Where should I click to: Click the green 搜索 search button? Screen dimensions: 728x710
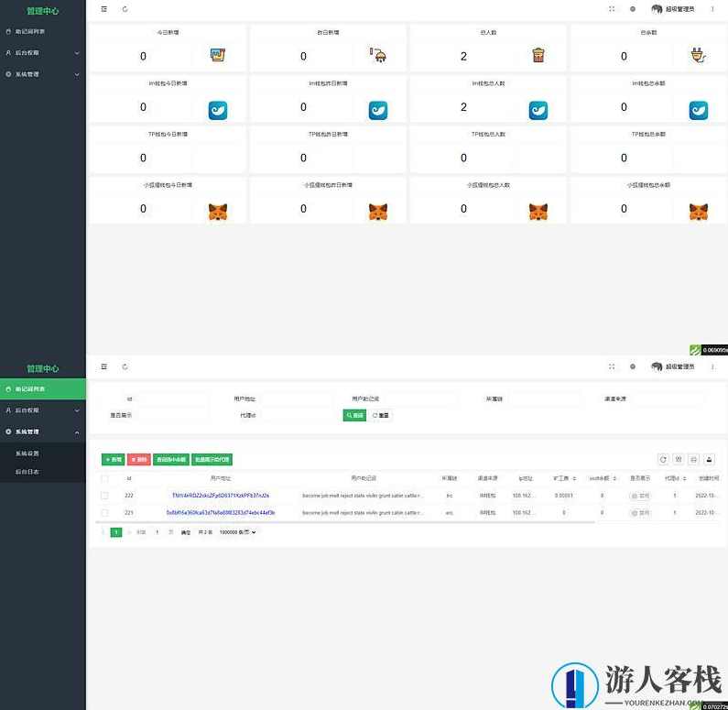point(354,415)
